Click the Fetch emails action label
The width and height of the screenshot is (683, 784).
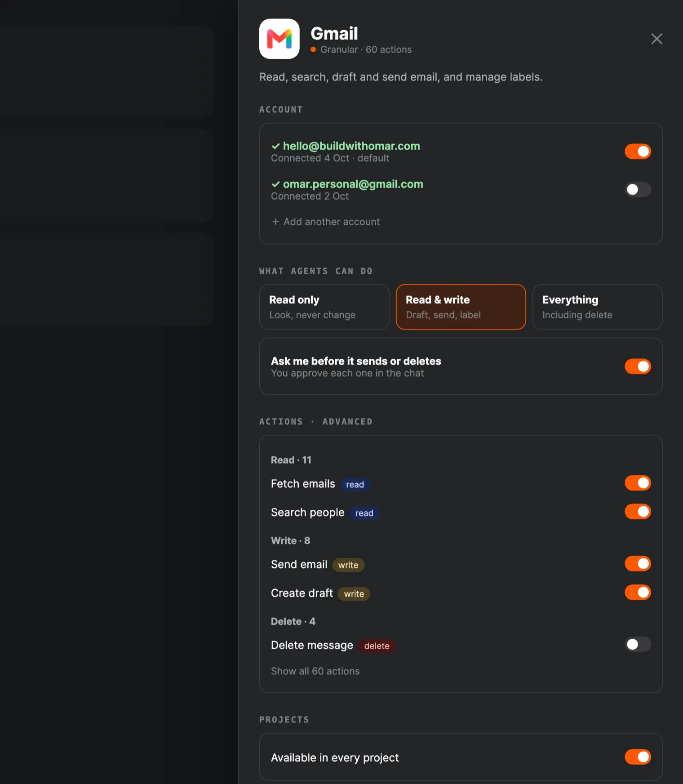pyautogui.click(x=303, y=484)
